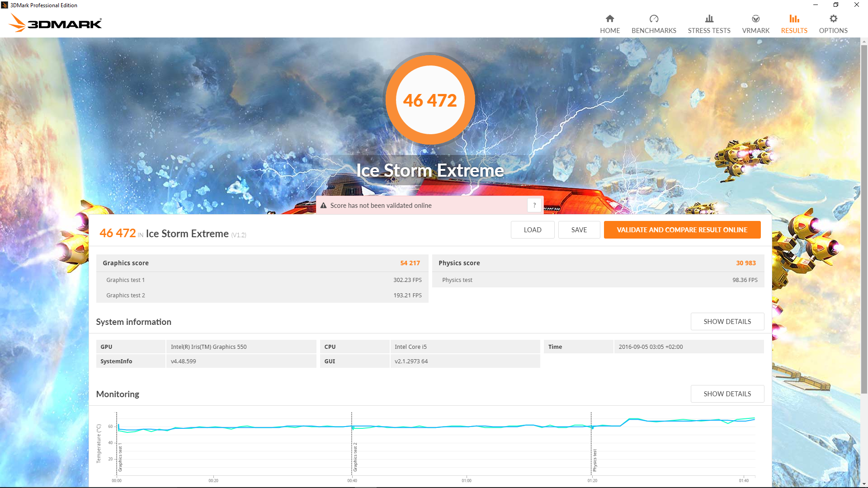The width and height of the screenshot is (868, 488).
Task: Click the STRESS TESTS tab label
Action: (x=709, y=31)
